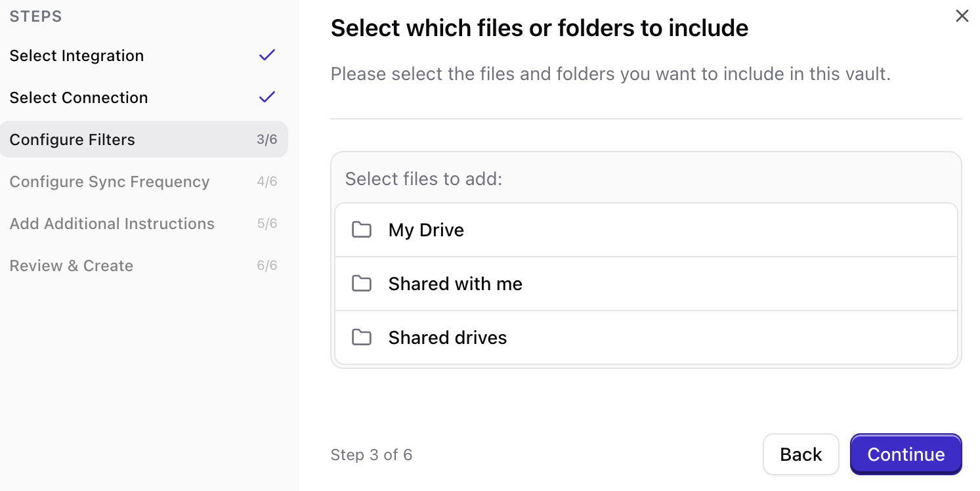Image resolution: width=980 pixels, height=491 pixels.
Task: Revisit the Select Connection step
Action: tap(79, 97)
